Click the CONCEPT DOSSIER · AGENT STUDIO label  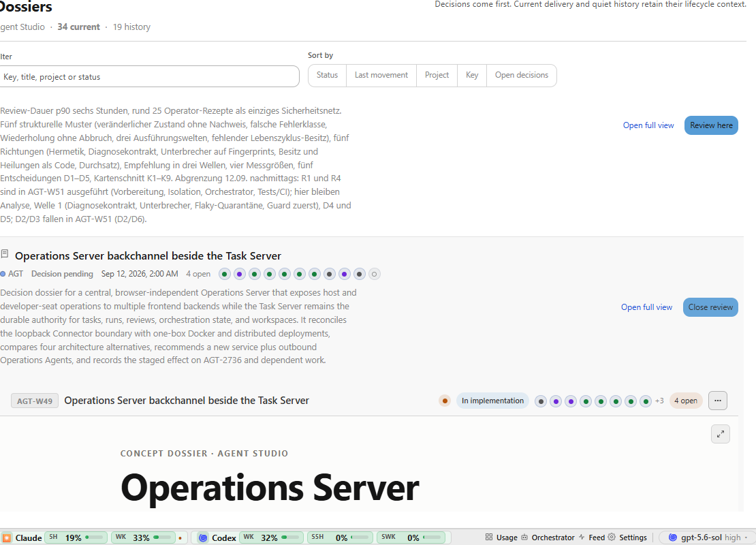pyautogui.click(x=204, y=453)
